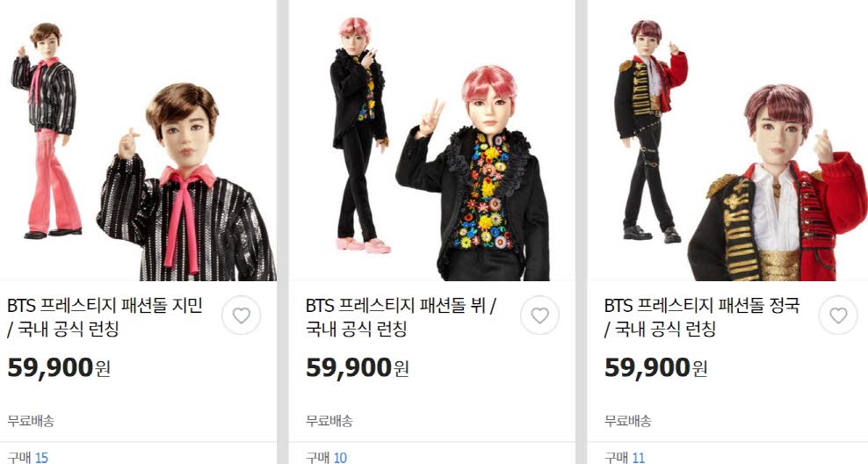Select the Jungkook doll's 59,900원 price

656,367
